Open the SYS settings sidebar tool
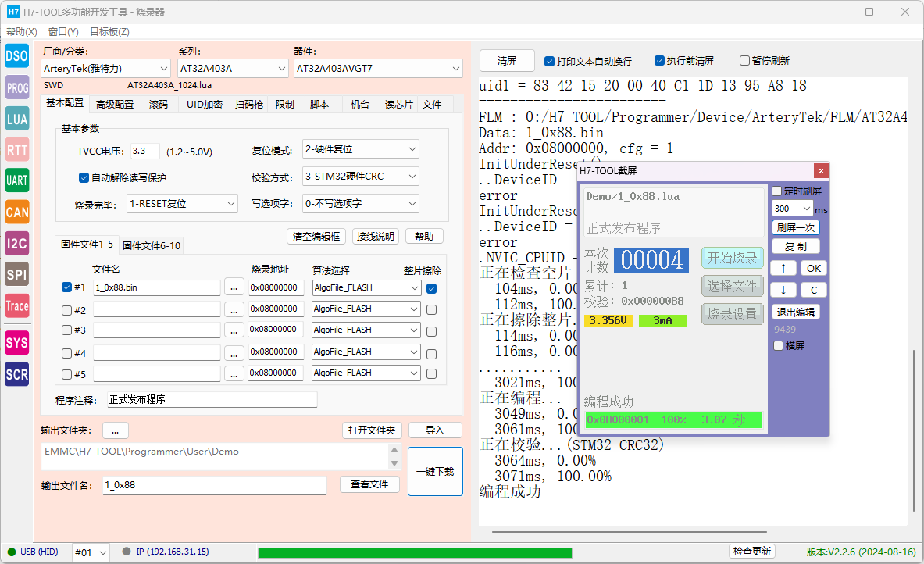This screenshot has width=924, height=564. point(16,342)
